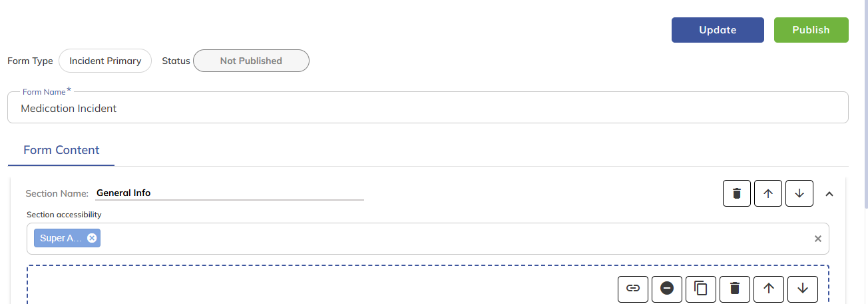Viewport: 868px width, 304px height.
Task: Move the field up with arrow icon
Action: (x=769, y=289)
